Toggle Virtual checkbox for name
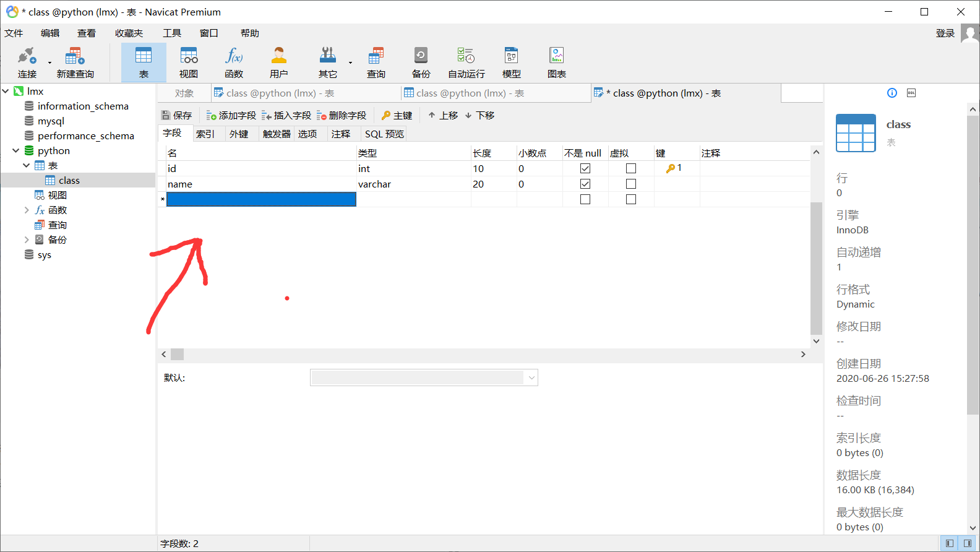Viewport: 980px width, 552px height. [x=631, y=184]
